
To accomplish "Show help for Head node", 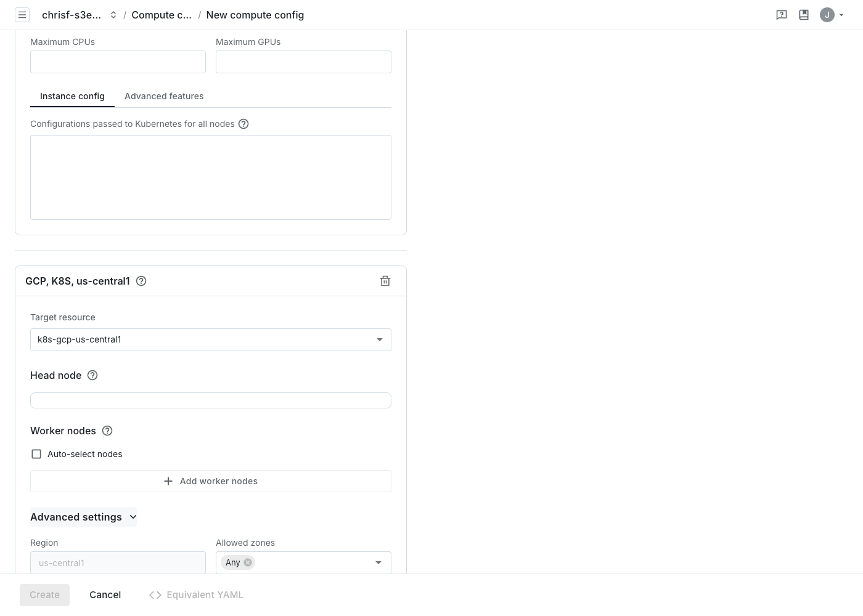I will click(92, 375).
